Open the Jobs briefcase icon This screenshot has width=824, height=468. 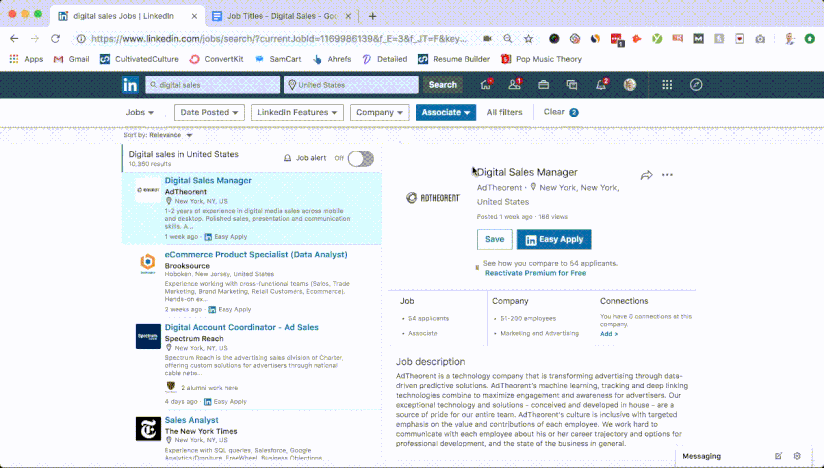pyautogui.click(x=543, y=85)
